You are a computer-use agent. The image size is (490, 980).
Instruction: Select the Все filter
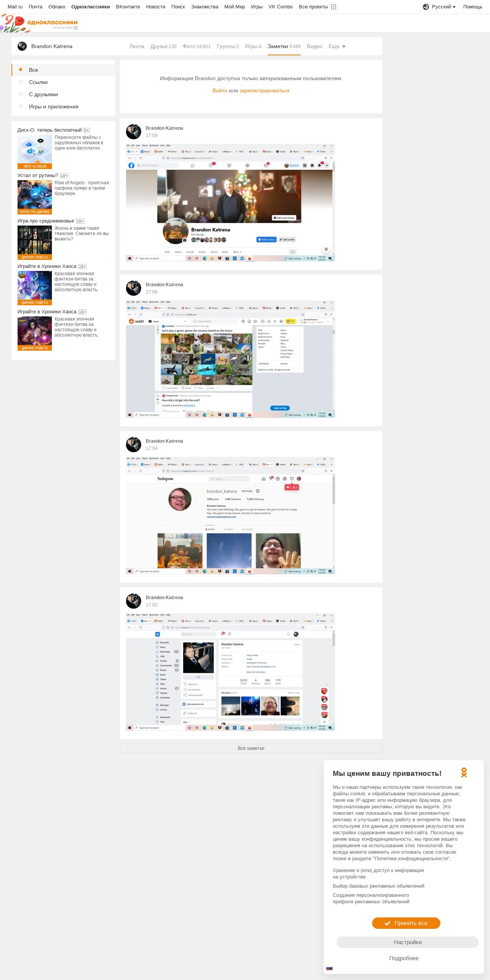point(63,70)
